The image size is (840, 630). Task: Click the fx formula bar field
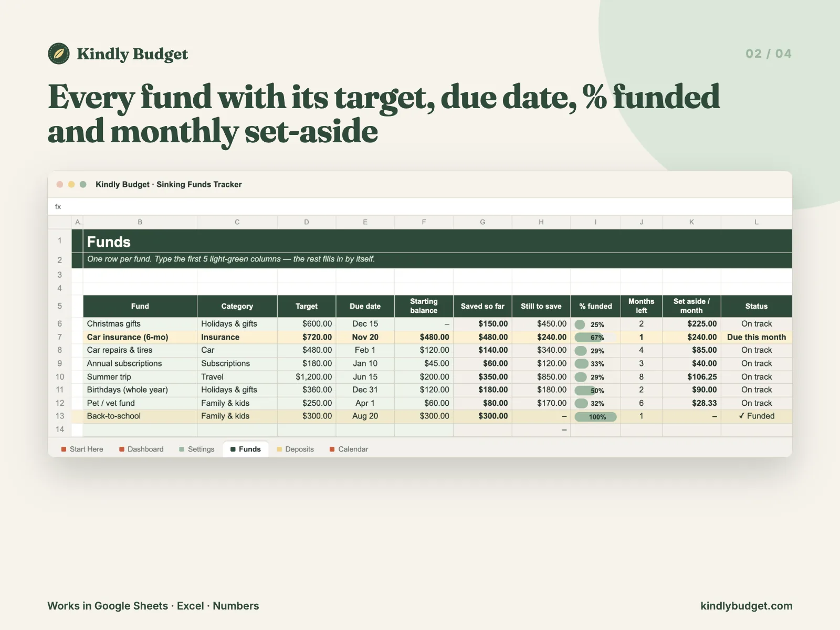click(x=420, y=206)
